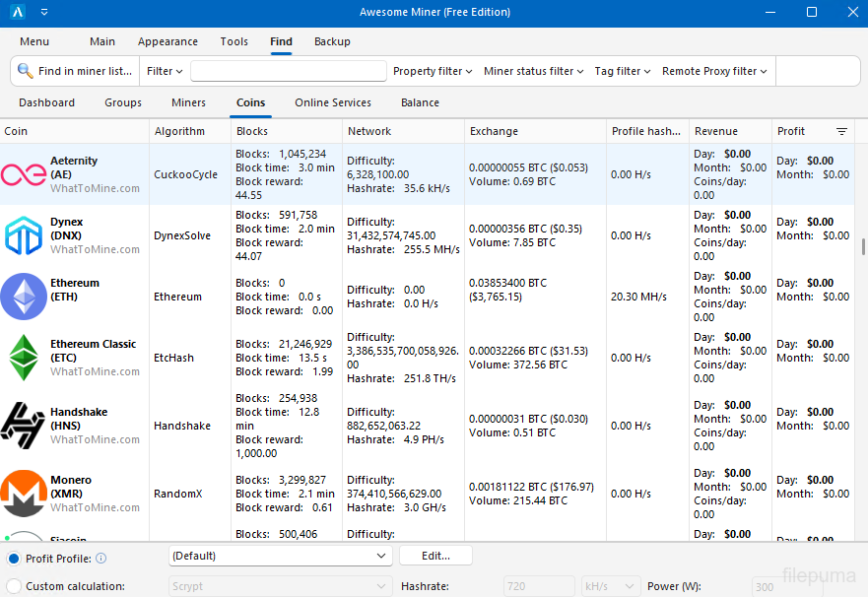
Task: Click Find in miner list button
Action: click(75, 71)
